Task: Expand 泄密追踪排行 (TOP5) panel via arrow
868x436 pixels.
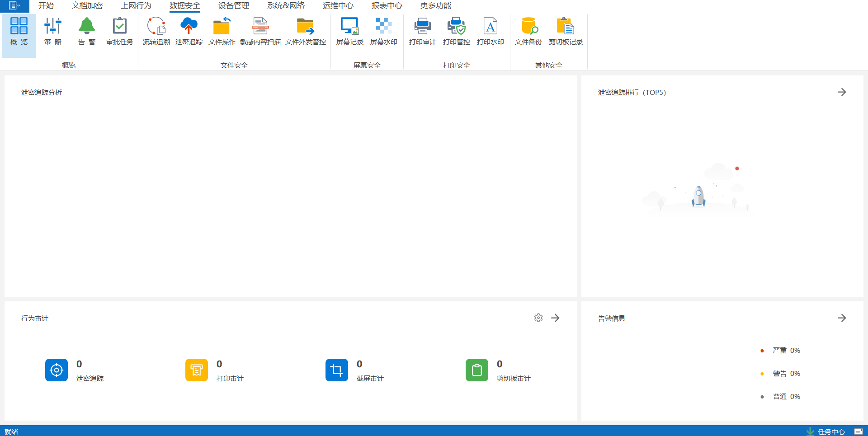Action: click(841, 92)
